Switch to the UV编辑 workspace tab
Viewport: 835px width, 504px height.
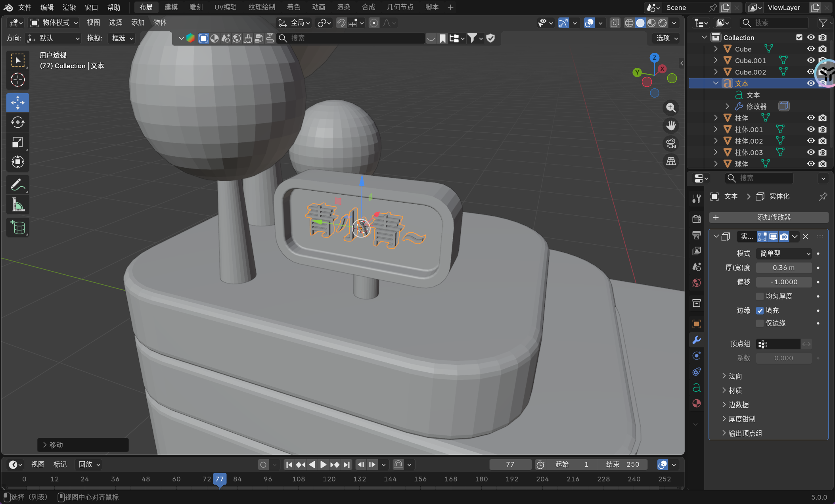click(225, 7)
